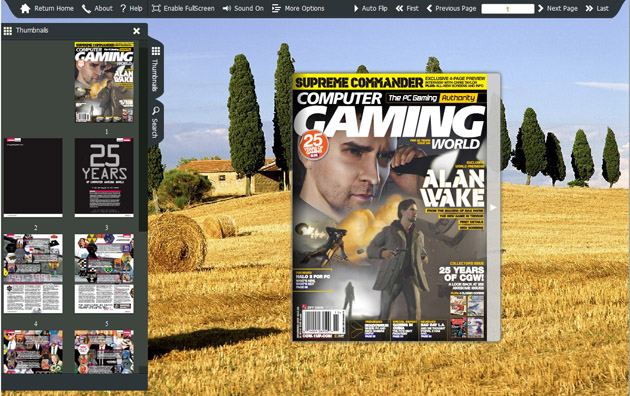Close the Thumbnails panel

(x=137, y=31)
